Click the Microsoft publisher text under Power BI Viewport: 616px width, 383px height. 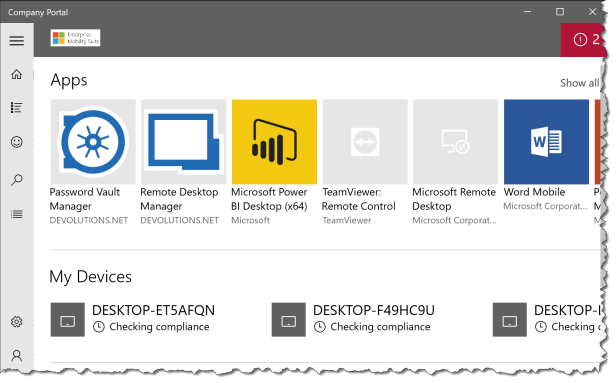click(250, 220)
